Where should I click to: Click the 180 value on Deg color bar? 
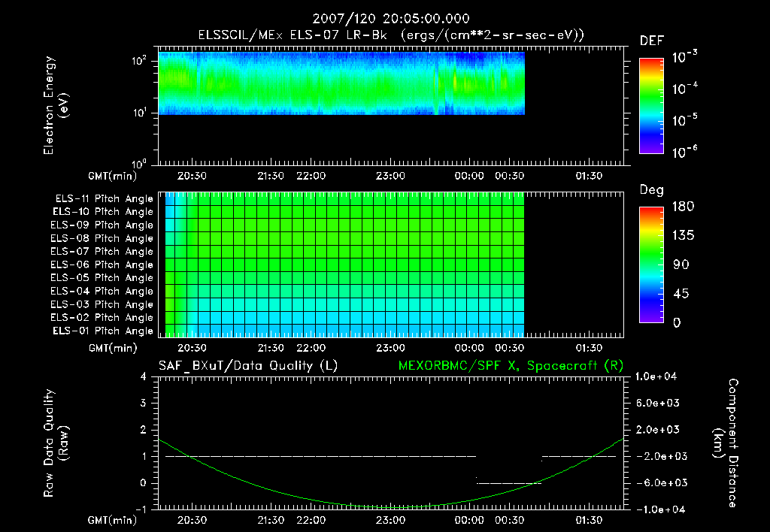click(683, 207)
